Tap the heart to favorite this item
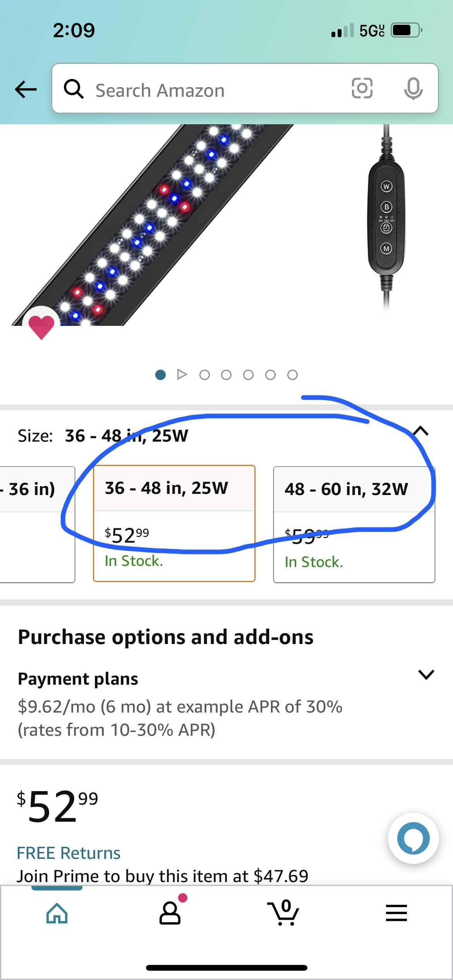The image size is (453, 980). point(43,326)
